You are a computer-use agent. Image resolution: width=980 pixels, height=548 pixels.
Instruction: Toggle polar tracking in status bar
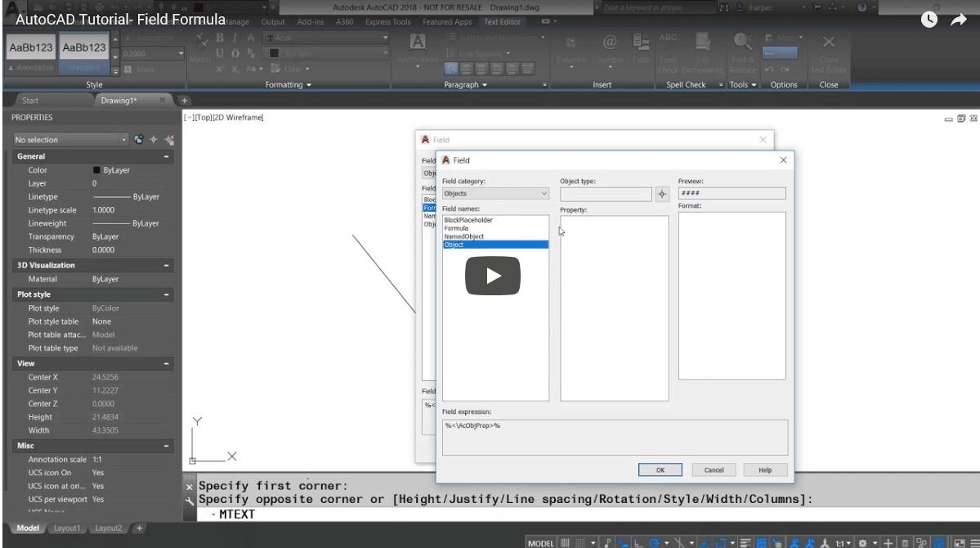(654, 543)
